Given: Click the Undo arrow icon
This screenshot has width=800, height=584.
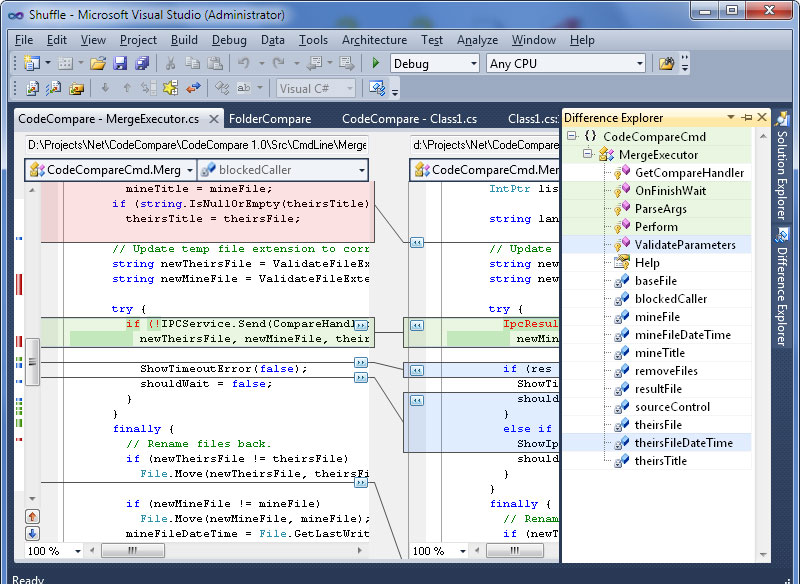Looking at the screenshot, I should click(x=244, y=63).
